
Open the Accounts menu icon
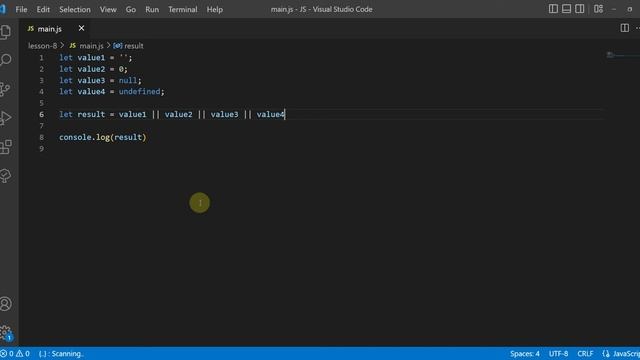pos(6,304)
